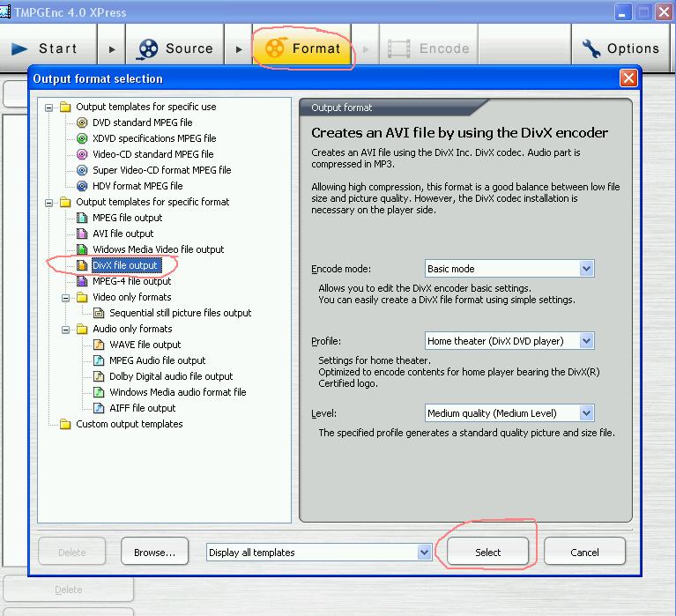Click the XDVD specifications green disc icon
Viewport: 676px width, 616px height.
pyautogui.click(x=82, y=138)
